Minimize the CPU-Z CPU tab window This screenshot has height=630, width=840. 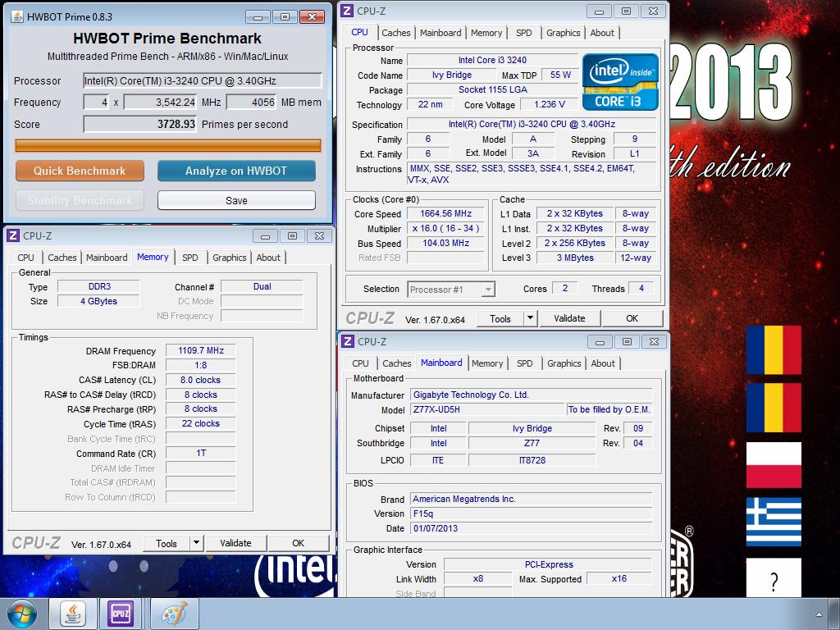click(599, 11)
